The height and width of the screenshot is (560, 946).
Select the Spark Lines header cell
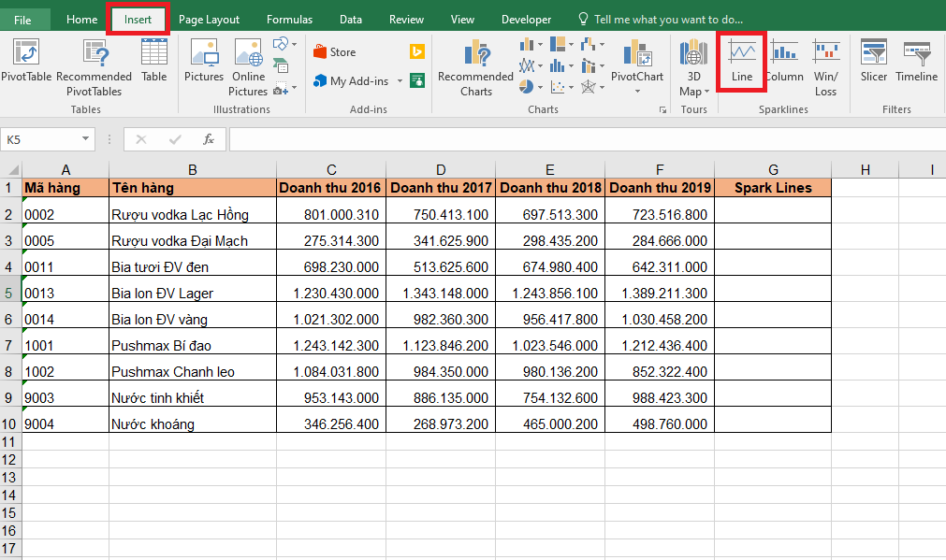pyautogui.click(x=773, y=188)
